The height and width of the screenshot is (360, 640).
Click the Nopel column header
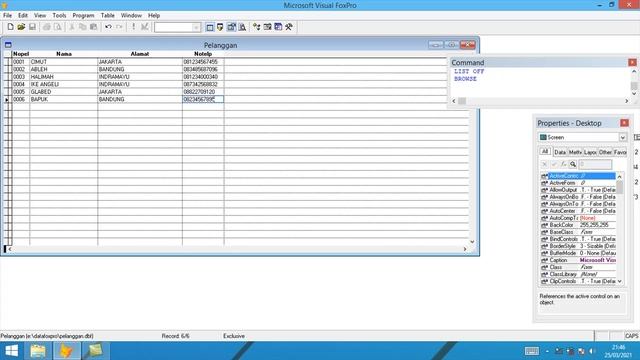(21, 54)
